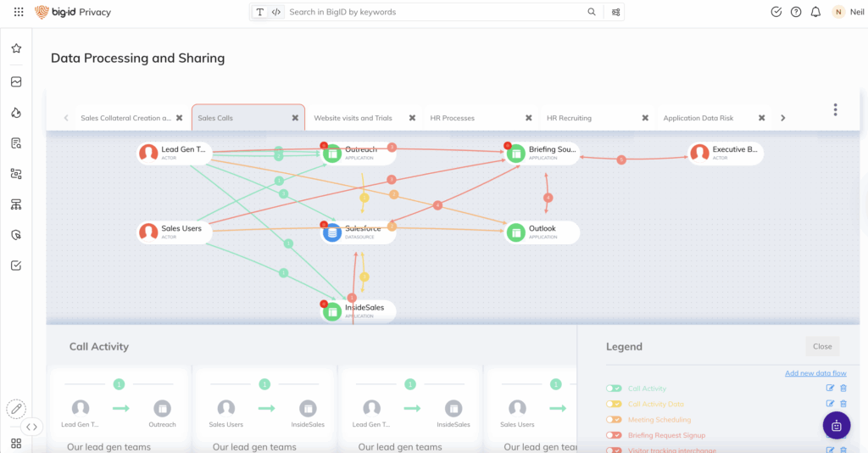Open the help question mark icon

(795, 12)
